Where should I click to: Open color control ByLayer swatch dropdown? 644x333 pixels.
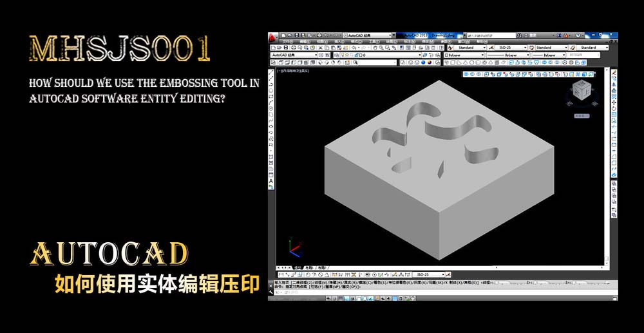coord(464,55)
